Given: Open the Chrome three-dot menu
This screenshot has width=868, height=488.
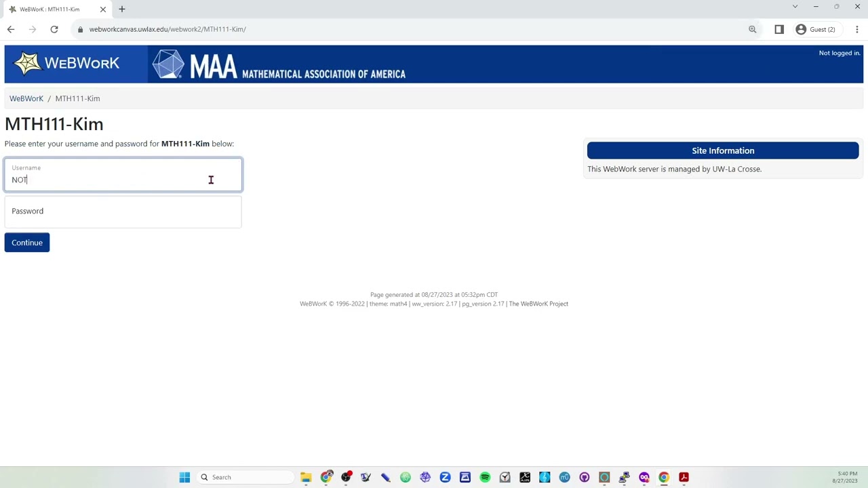Looking at the screenshot, I should point(857,29).
